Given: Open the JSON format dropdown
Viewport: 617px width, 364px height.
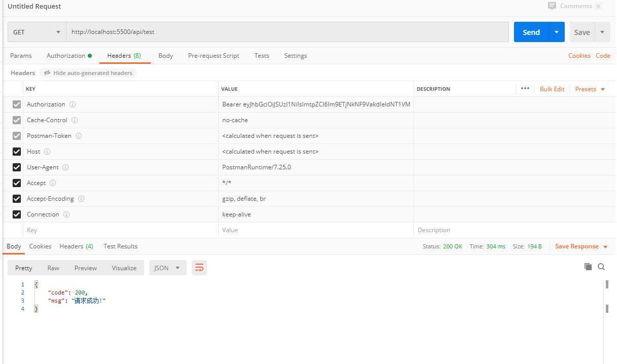Looking at the screenshot, I should tap(167, 268).
